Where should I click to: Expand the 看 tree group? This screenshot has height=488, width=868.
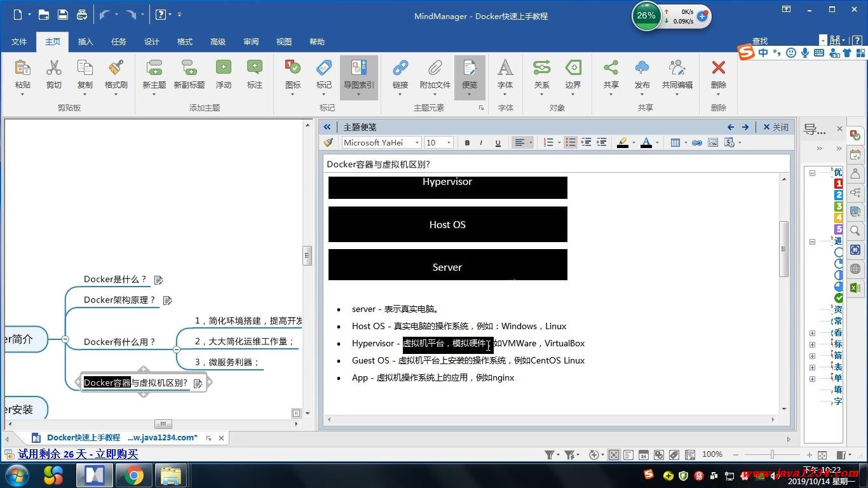click(812, 333)
